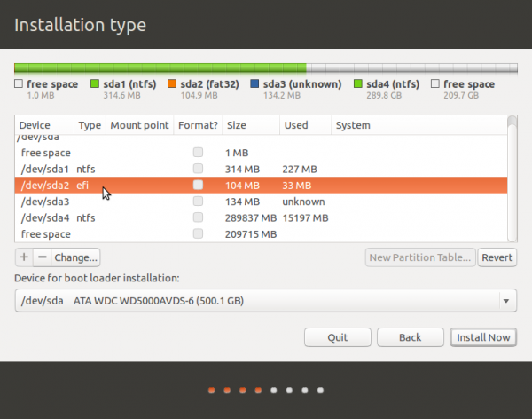The width and height of the screenshot is (532, 419).
Task: Click the Mount point column header
Action: pyautogui.click(x=138, y=125)
